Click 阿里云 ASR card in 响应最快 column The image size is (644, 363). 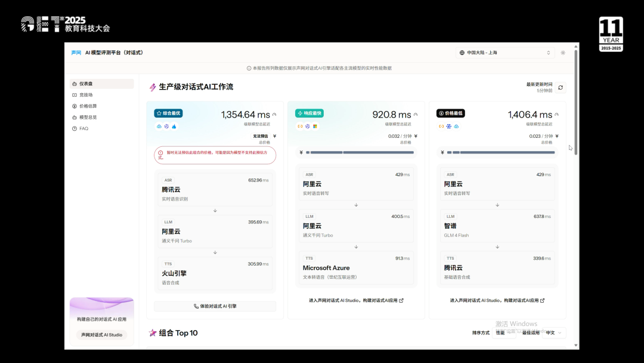(356, 184)
